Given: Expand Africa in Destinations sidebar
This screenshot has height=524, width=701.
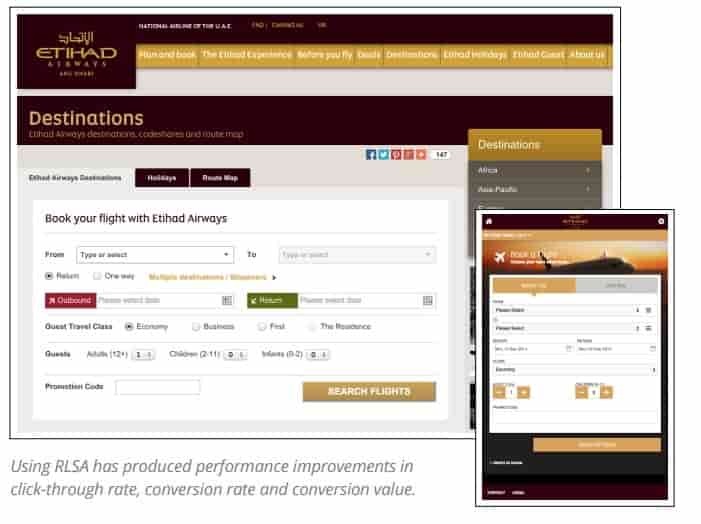Looking at the screenshot, I should click(534, 170).
